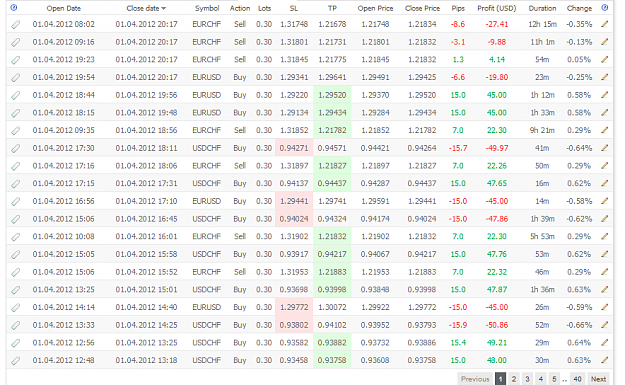
Task: Click the highlighted SL value 0.93802
Action: coord(294,325)
